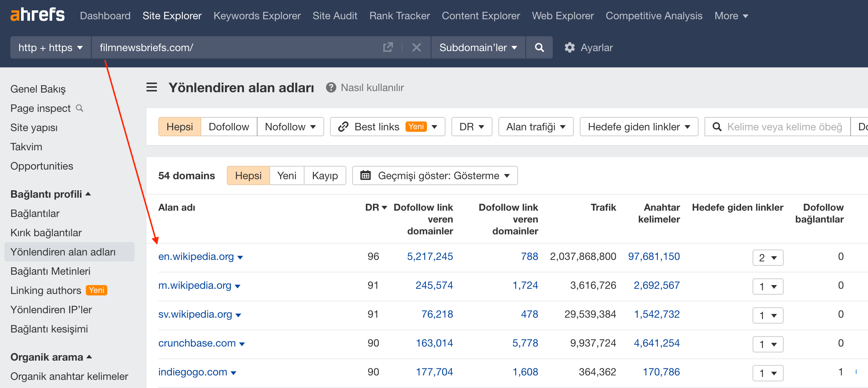The height and width of the screenshot is (388, 868).
Task: Select Kayıp domains filter
Action: pyautogui.click(x=325, y=175)
